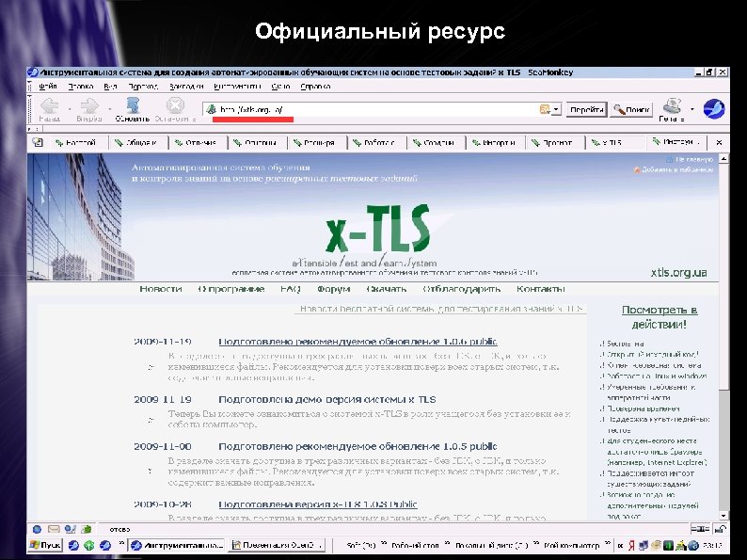The image size is (747, 560).
Task: Click the green globe quick launch icon
Action: (89, 545)
